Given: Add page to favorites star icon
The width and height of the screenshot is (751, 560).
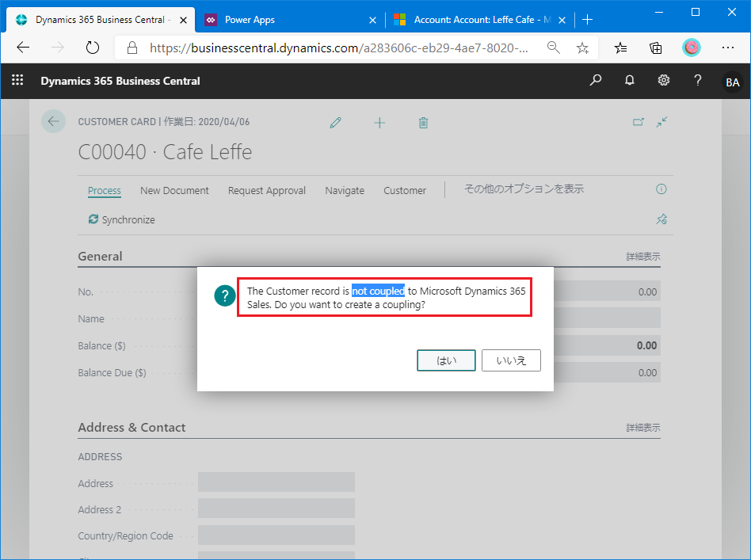Looking at the screenshot, I should point(582,48).
